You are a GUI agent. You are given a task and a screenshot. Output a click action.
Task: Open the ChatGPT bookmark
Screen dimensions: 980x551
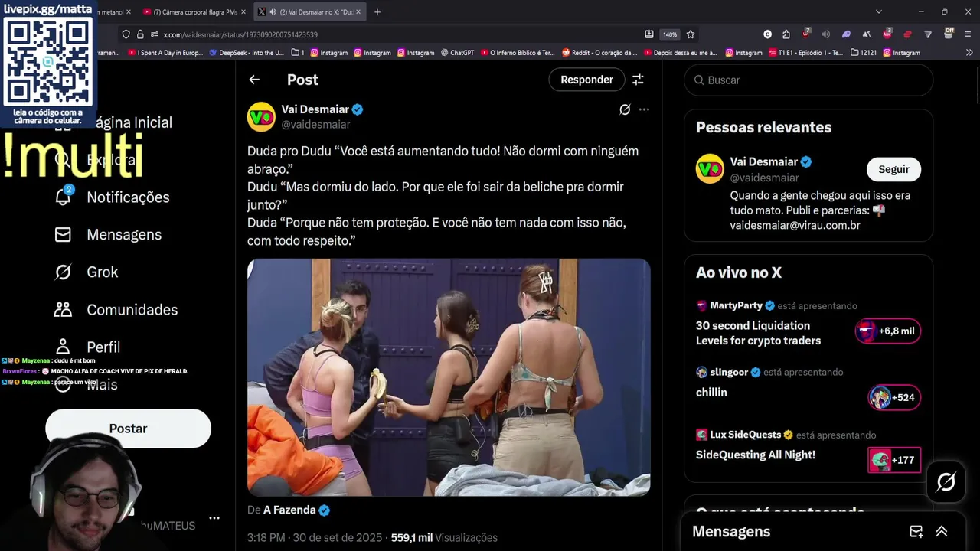click(x=456, y=53)
